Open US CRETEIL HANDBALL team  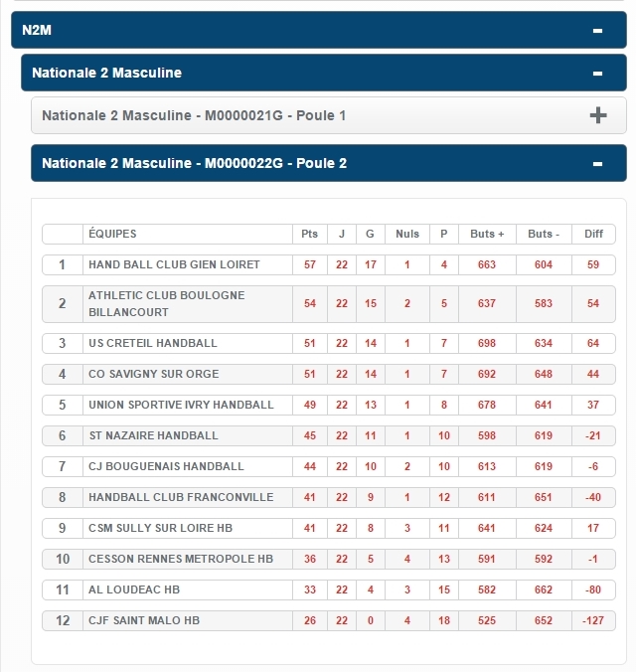pyautogui.click(x=152, y=343)
